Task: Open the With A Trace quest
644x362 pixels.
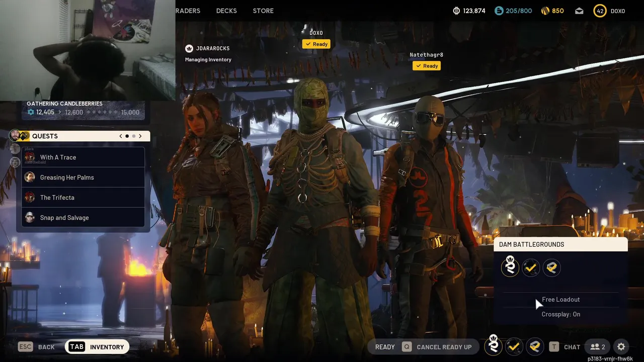Action: click(x=84, y=157)
